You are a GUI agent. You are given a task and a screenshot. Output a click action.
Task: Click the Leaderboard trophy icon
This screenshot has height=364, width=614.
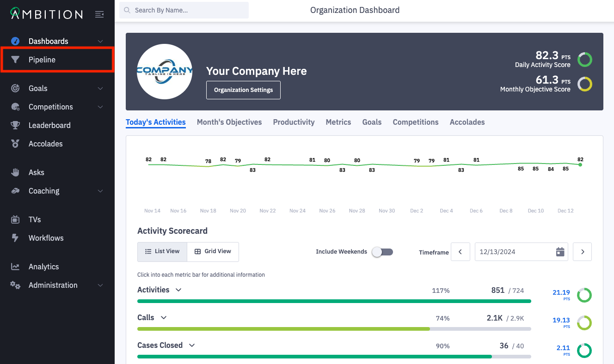point(15,125)
